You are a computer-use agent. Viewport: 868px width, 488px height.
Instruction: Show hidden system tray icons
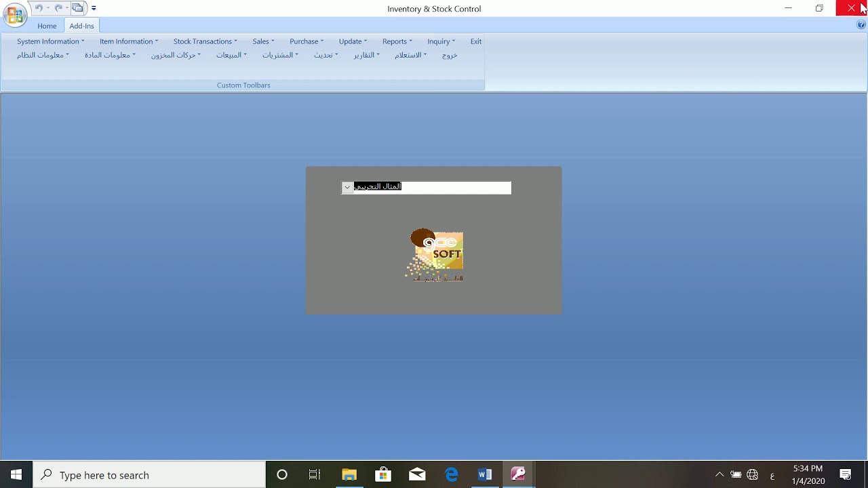719,474
